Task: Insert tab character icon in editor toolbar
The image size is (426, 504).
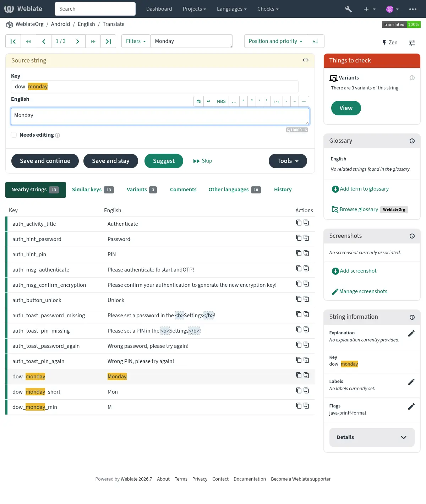Action: pyautogui.click(x=198, y=101)
